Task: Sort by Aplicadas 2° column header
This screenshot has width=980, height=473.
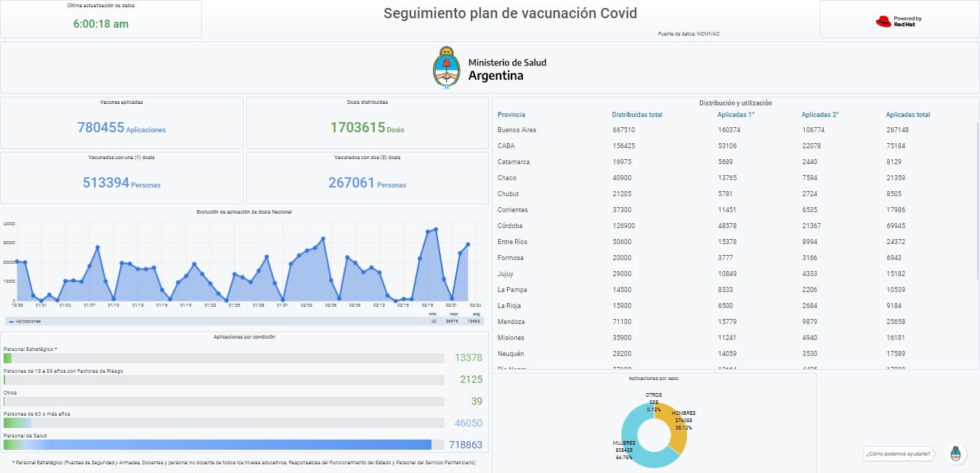Action: click(819, 115)
